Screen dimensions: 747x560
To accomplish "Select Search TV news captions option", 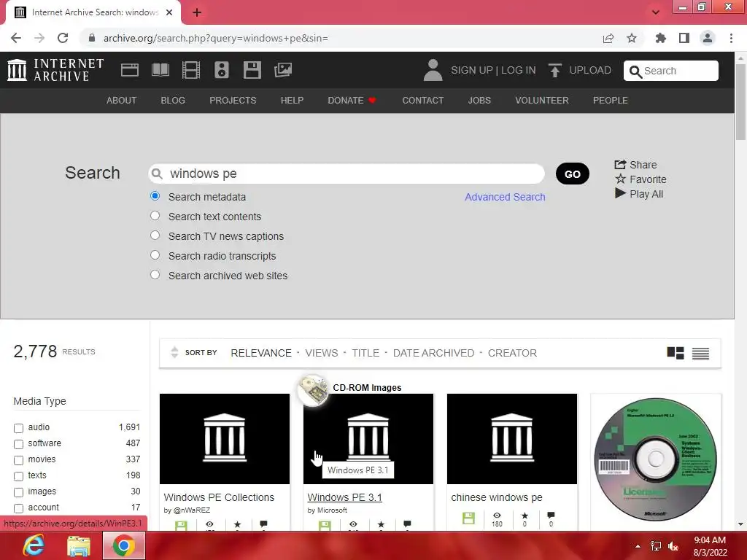I will click(155, 236).
